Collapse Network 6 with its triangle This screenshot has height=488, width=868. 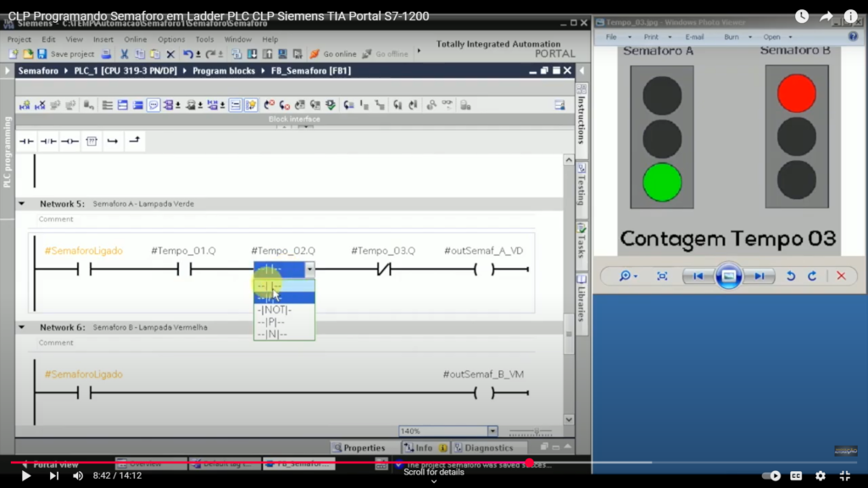point(21,327)
